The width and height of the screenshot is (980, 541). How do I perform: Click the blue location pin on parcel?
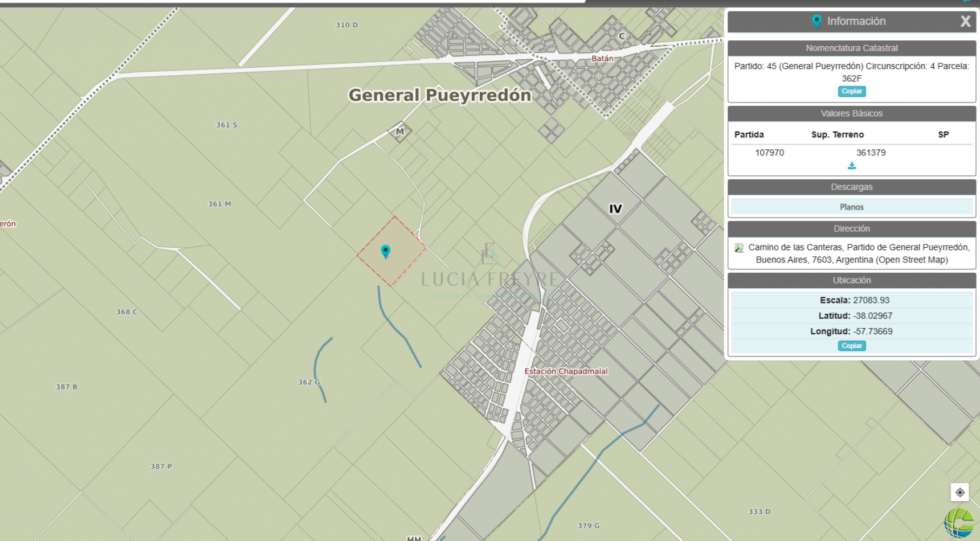click(x=386, y=251)
